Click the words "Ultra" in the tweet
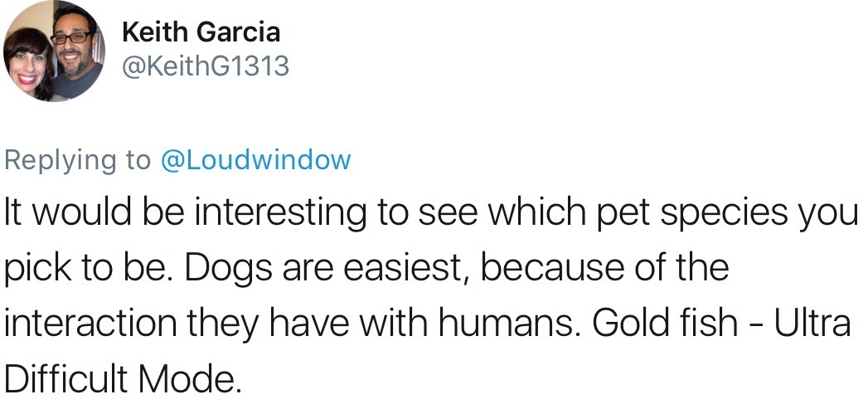Viewport: 868px width, 409px height. [x=813, y=323]
